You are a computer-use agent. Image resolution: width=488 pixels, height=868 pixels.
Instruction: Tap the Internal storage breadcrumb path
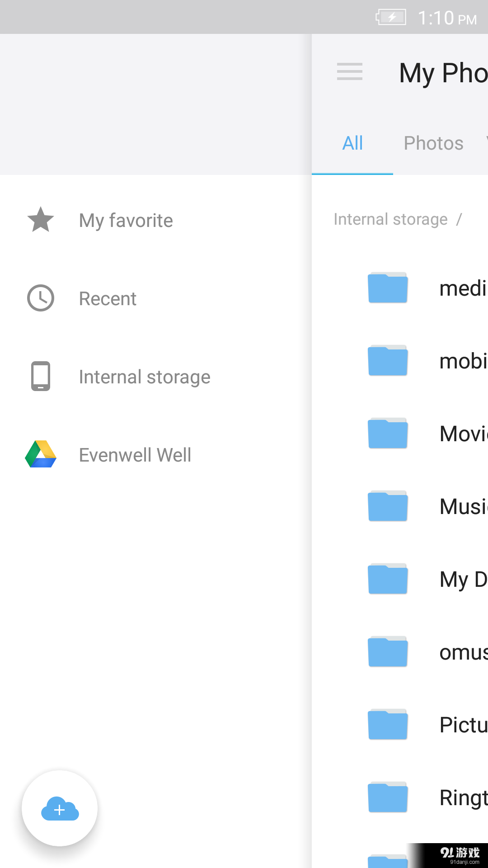coord(390,219)
